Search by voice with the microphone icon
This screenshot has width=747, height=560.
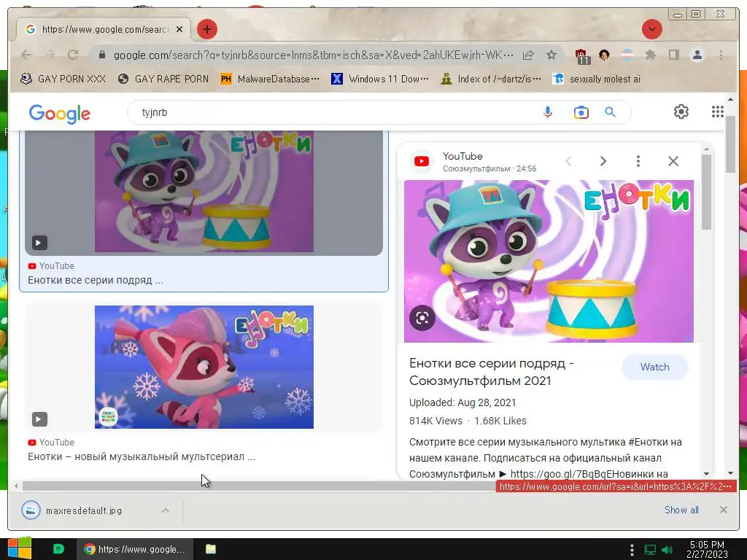pos(548,112)
